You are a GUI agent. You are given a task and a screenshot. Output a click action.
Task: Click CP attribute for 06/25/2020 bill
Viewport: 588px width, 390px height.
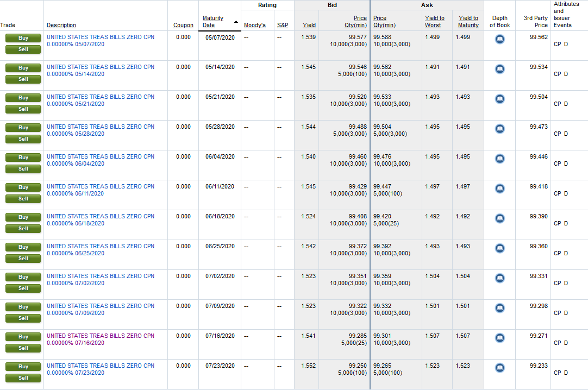[557, 253]
